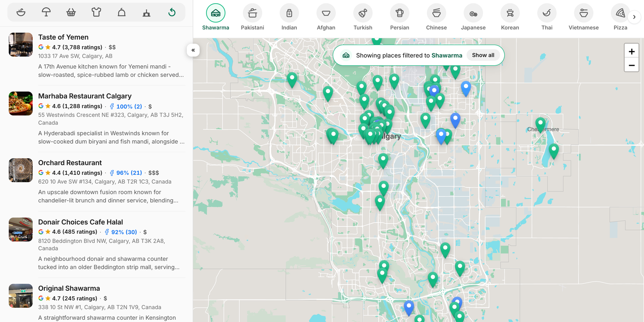
Task: Click address 338 10 St NW #1
Action: pos(100,307)
